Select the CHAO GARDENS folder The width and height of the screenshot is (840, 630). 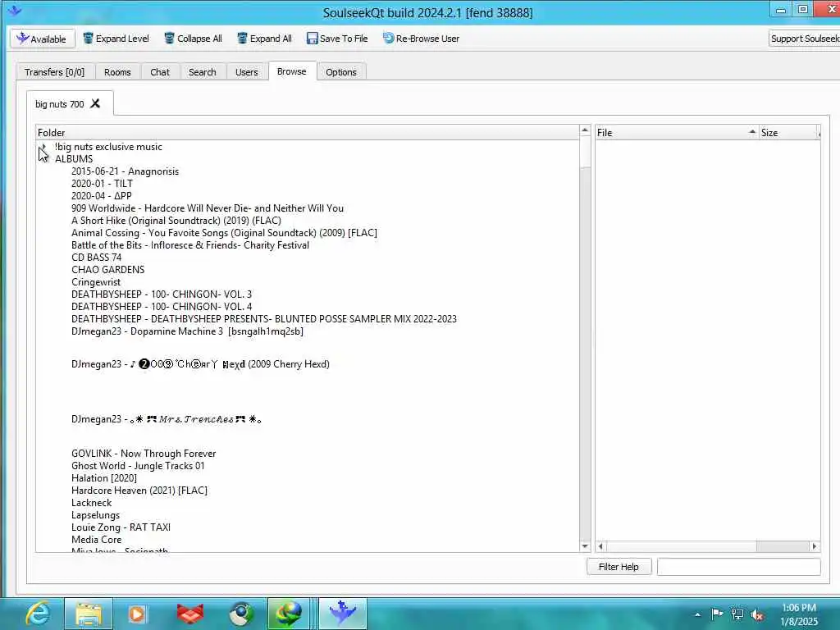107,270
